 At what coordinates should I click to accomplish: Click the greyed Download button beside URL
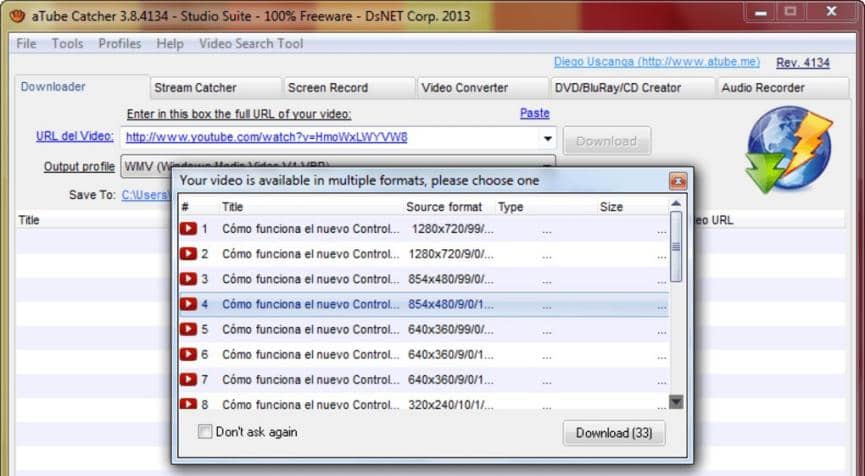(x=607, y=141)
